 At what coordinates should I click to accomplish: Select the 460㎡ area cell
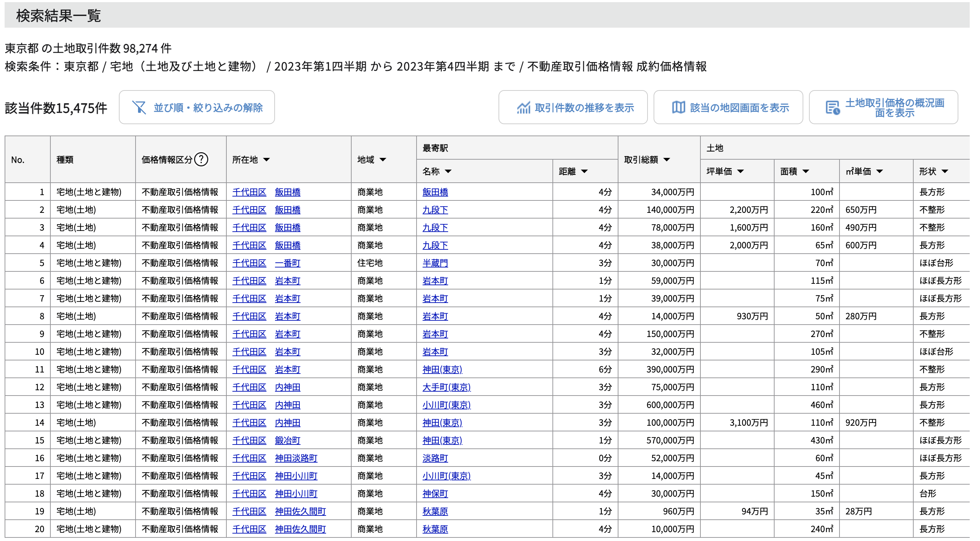coord(807,405)
